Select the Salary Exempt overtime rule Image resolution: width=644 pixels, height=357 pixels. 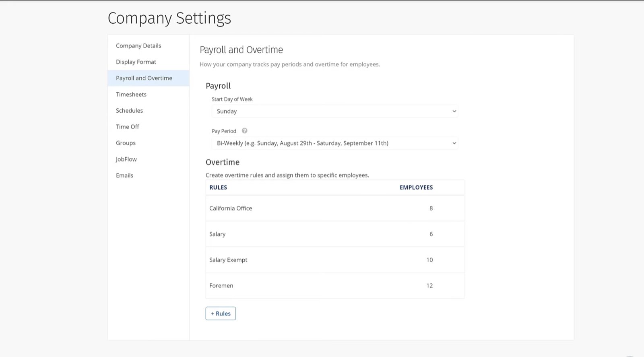pyautogui.click(x=335, y=260)
